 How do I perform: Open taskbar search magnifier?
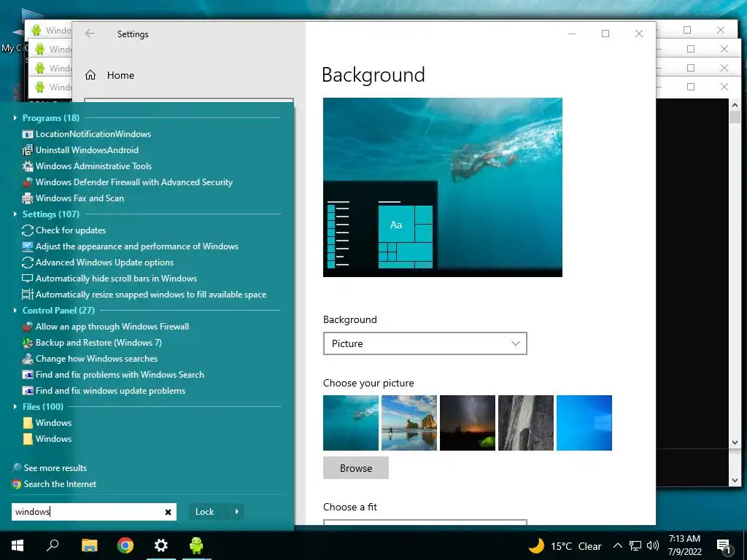(x=53, y=545)
